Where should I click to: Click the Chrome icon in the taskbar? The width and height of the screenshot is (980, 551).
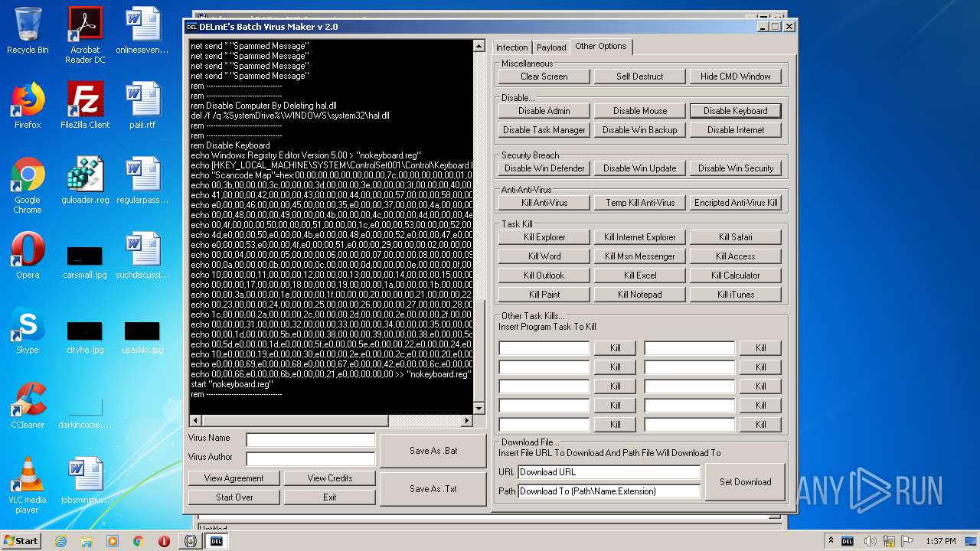(139, 541)
